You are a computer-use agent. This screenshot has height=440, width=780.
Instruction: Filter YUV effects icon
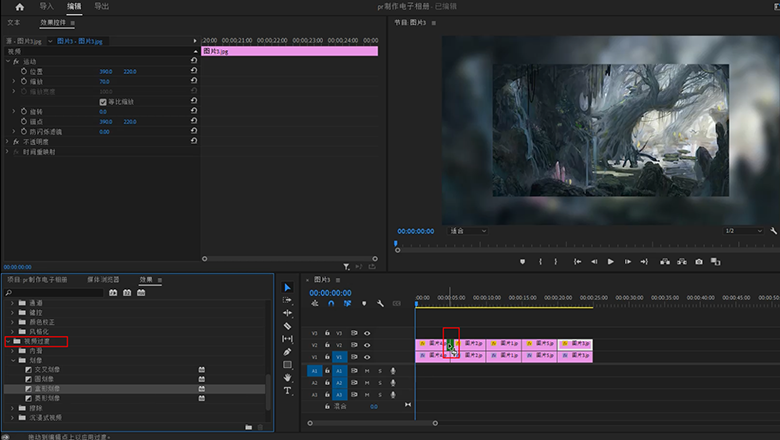pyautogui.click(x=141, y=293)
